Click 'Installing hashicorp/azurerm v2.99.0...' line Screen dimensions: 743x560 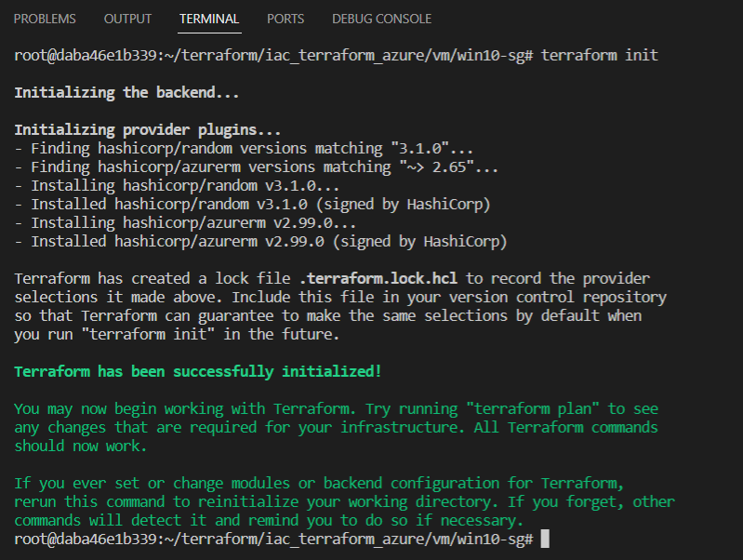tap(185, 223)
